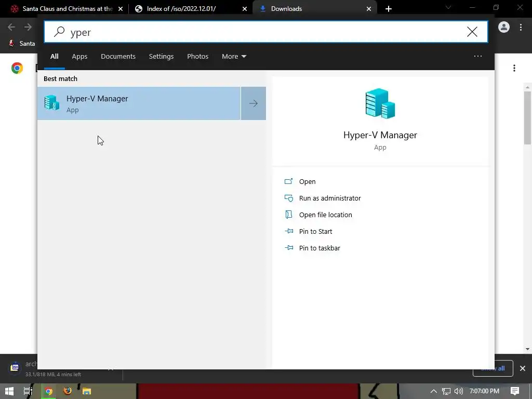
Task: Clear the search box with X
Action: [472, 32]
